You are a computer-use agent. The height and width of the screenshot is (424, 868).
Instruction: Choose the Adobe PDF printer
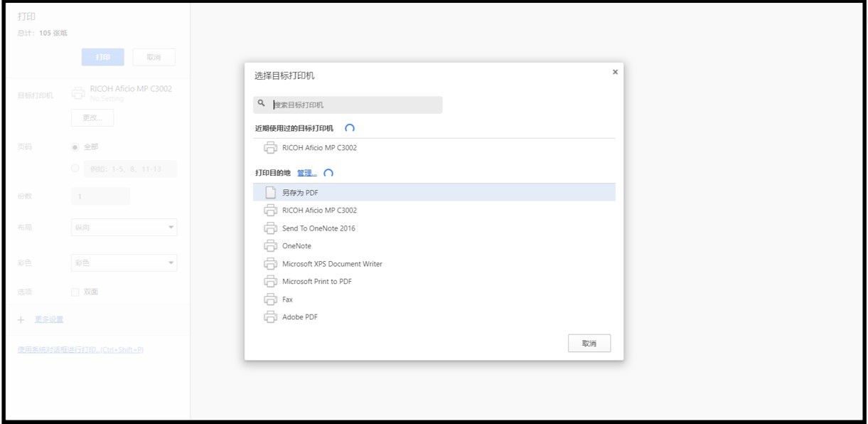(434, 317)
